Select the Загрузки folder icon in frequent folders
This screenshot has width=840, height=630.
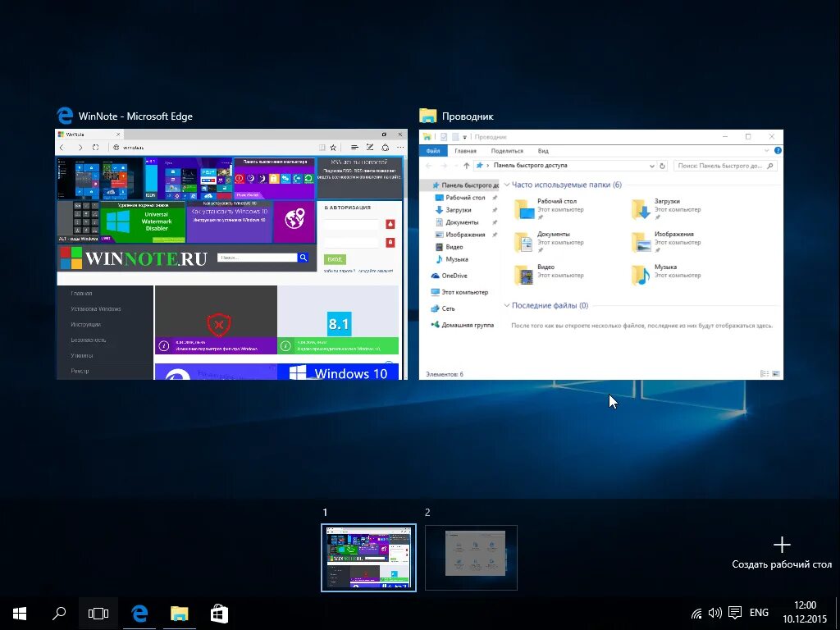coord(641,209)
